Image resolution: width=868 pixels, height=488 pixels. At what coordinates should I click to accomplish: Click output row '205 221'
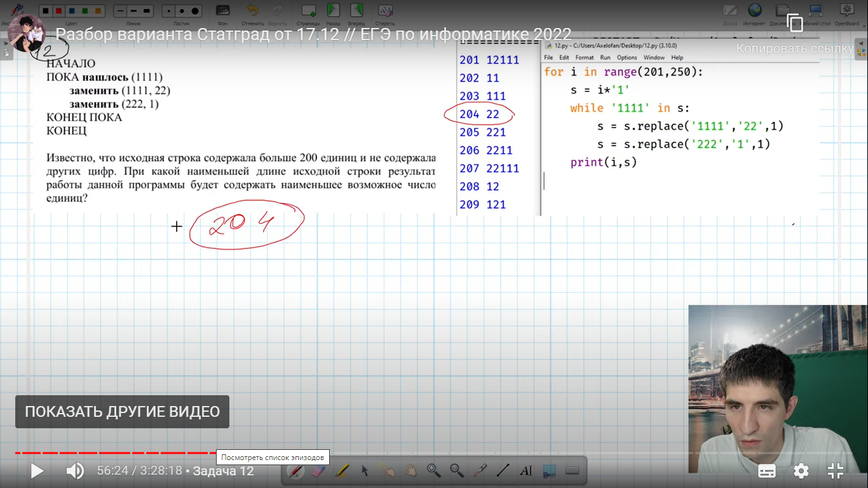(x=483, y=132)
